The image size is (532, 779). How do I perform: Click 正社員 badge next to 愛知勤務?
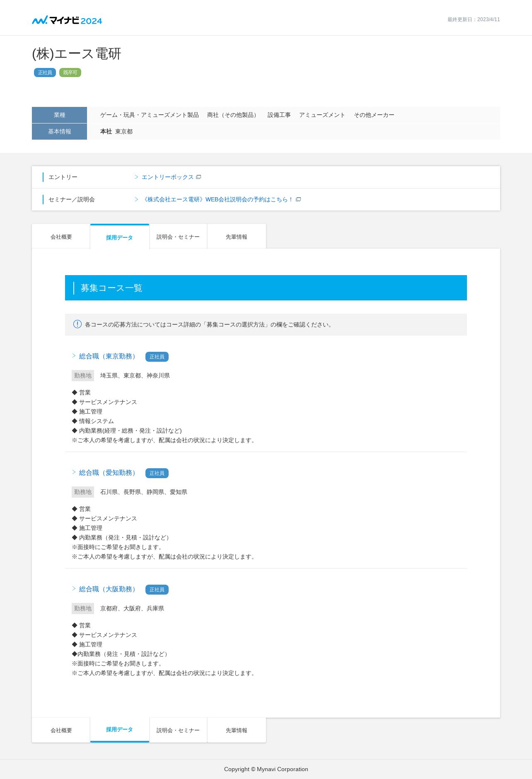click(157, 473)
